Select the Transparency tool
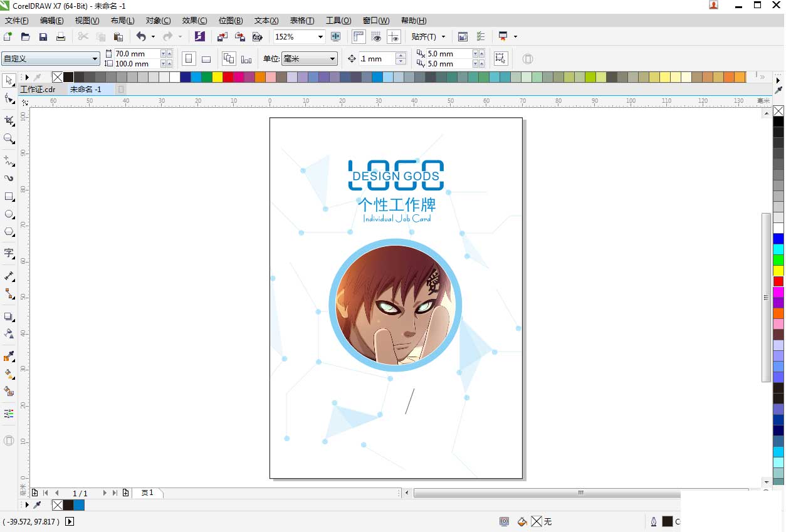The image size is (786, 532). pos(9,333)
